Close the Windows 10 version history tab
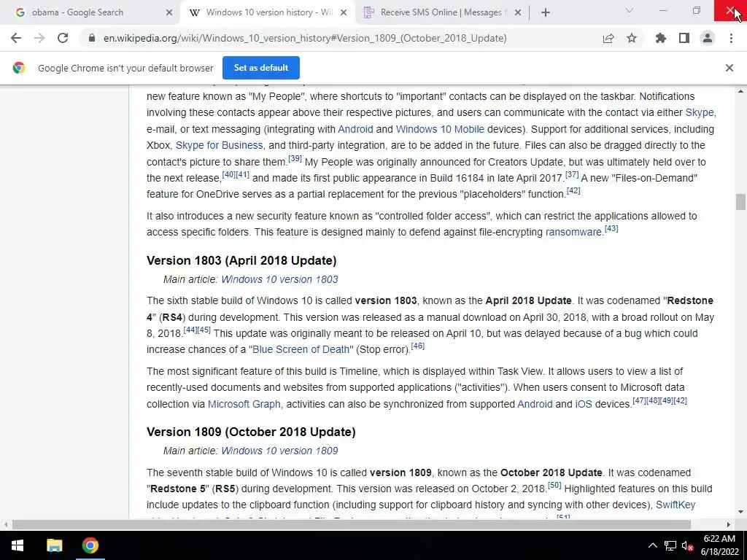The height and width of the screenshot is (560, 747). click(x=344, y=12)
